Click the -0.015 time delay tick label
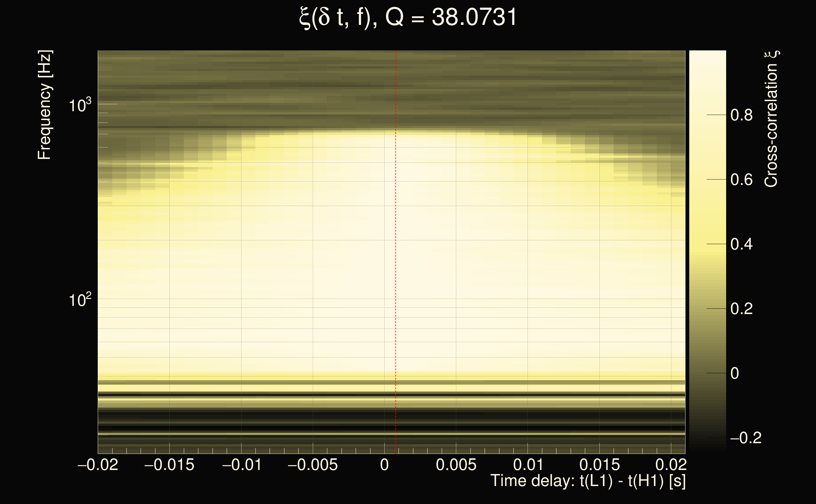 pos(169,465)
